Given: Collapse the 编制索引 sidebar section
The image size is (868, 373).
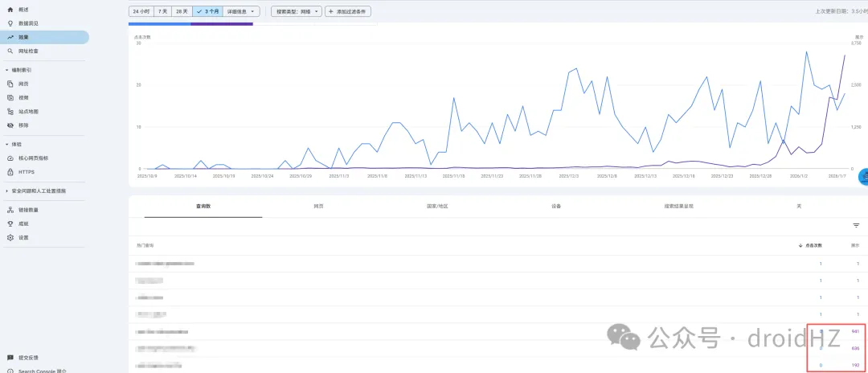Looking at the screenshot, I should click(7, 70).
